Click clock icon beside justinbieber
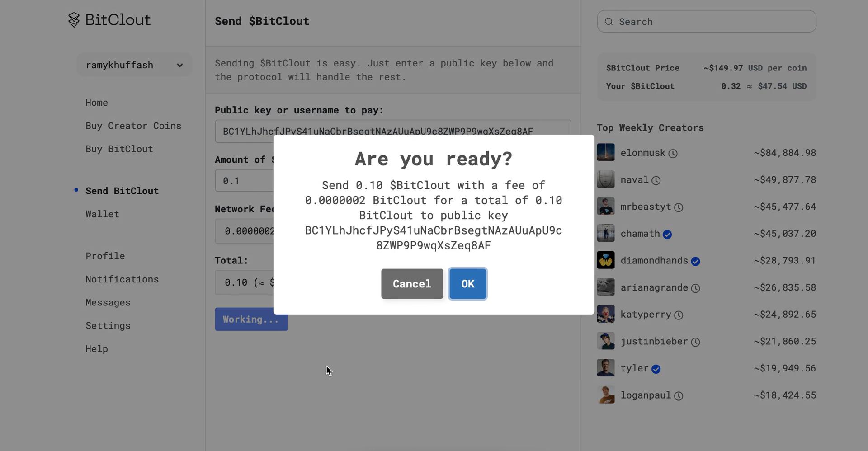This screenshot has width=868, height=451. 695,342
